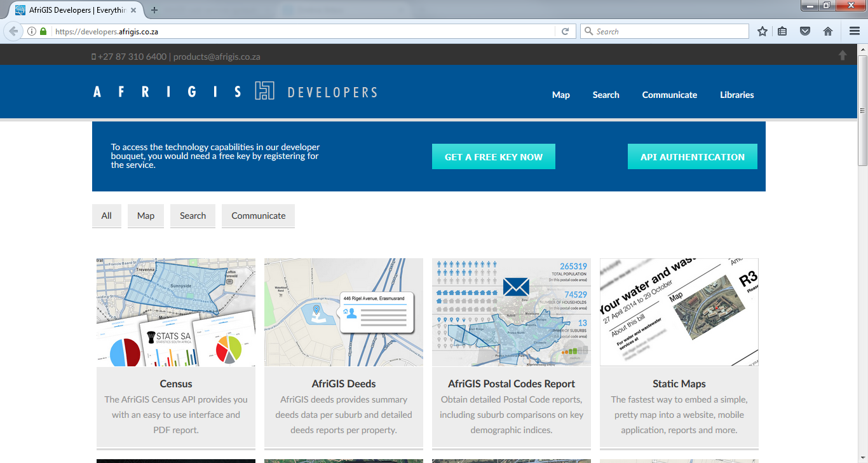Click the scroll-to-top arrow icon
The image size is (868, 463).
(x=843, y=55)
